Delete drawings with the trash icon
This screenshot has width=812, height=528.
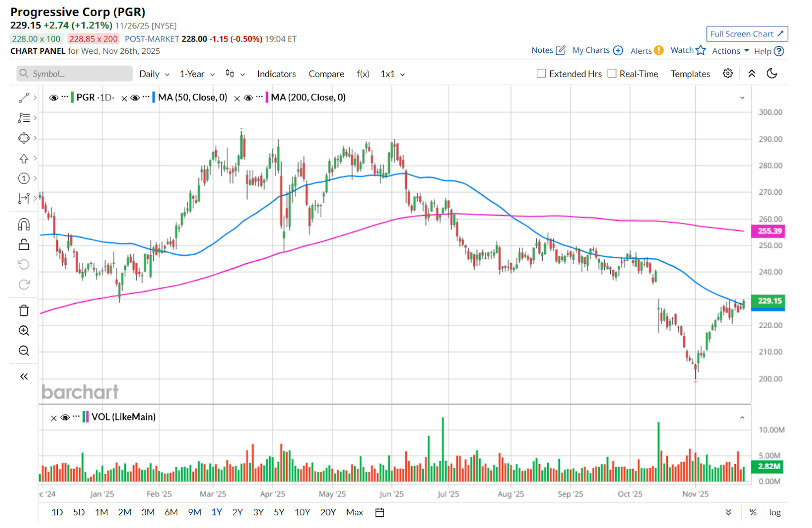pos(24,310)
